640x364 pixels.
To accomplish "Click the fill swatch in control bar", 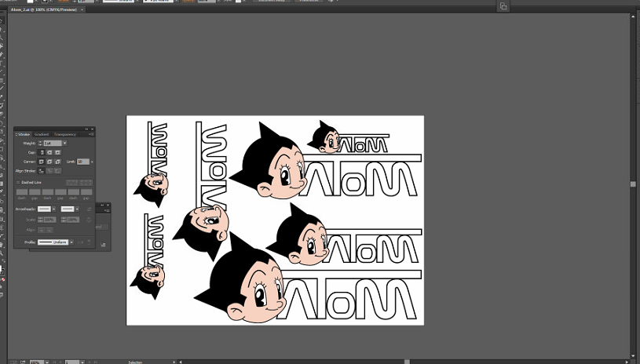I will [30, 2].
